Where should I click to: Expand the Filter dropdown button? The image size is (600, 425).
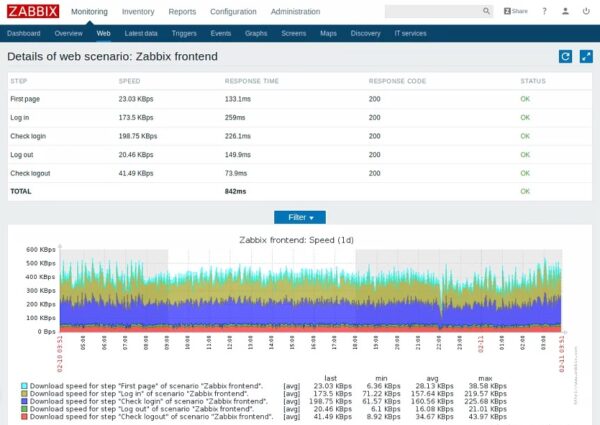300,217
